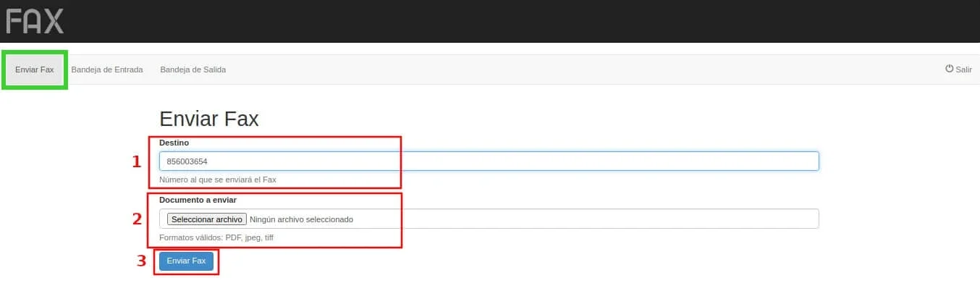Open the Enviar Fax navigation tab
The height and width of the screenshot is (291, 980).
(34, 69)
